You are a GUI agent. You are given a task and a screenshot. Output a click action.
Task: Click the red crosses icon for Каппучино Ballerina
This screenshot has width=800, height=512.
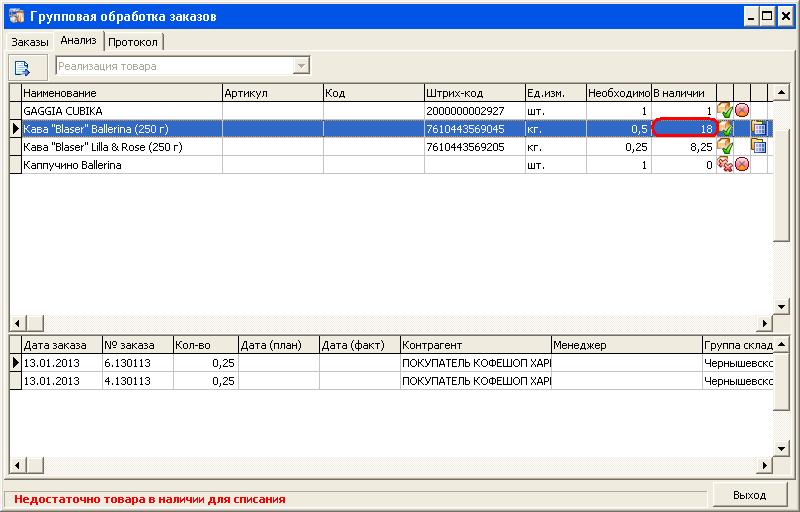point(726,165)
